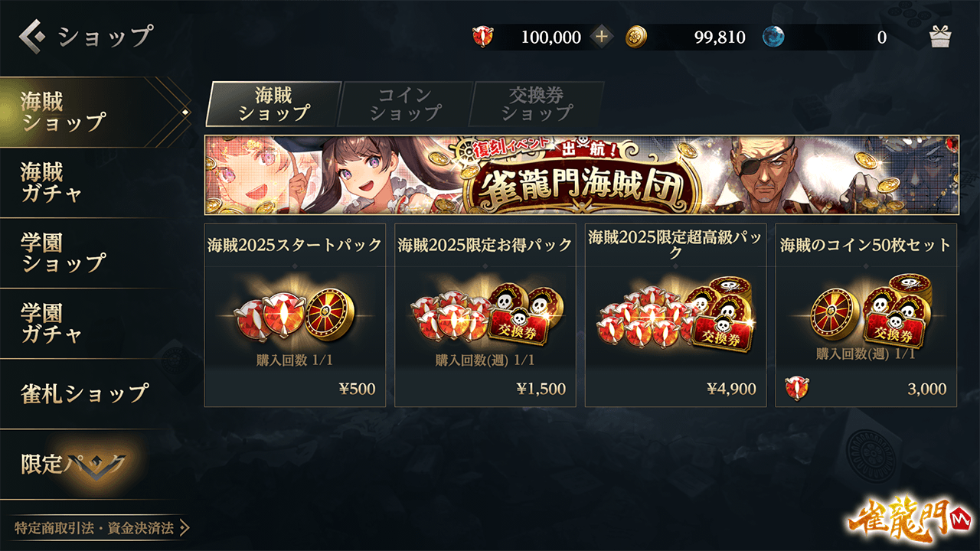Image resolution: width=980 pixels, height=551 pixels.
Task: Switch to the 交換券ショップ tab
Action: (537, 104)
